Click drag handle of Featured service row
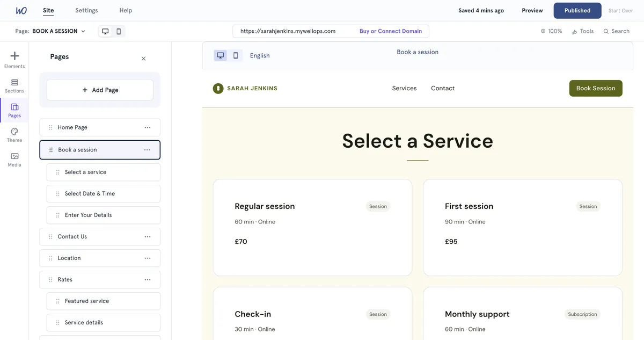Screen dimensions: 644x340 (x=58, y=301)
